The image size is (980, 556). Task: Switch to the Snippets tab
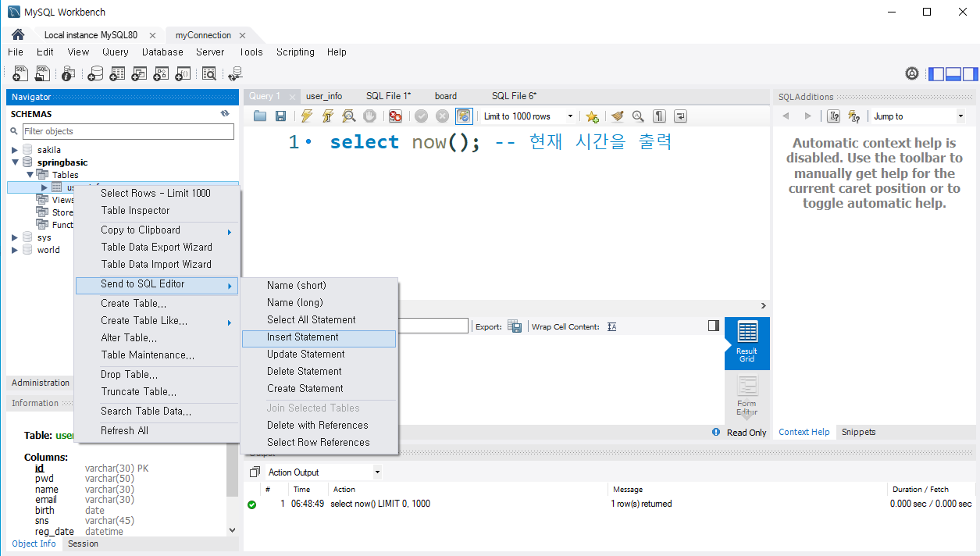point(858,433)
